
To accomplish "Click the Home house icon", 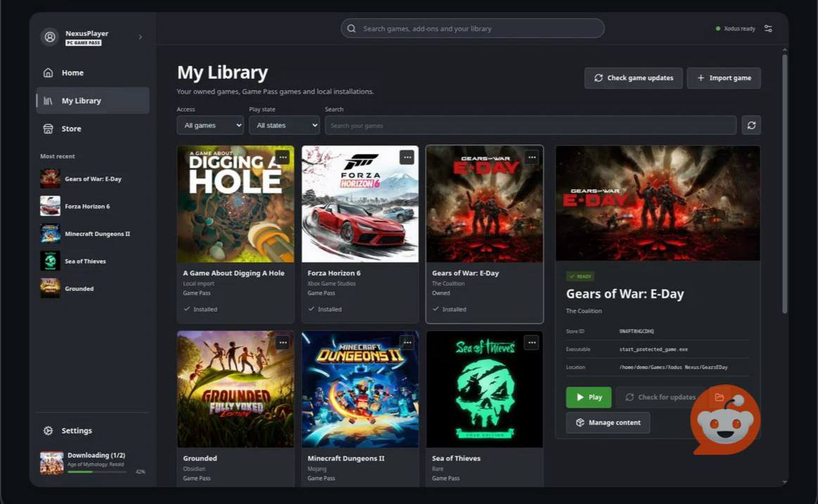I will [48, 73].
